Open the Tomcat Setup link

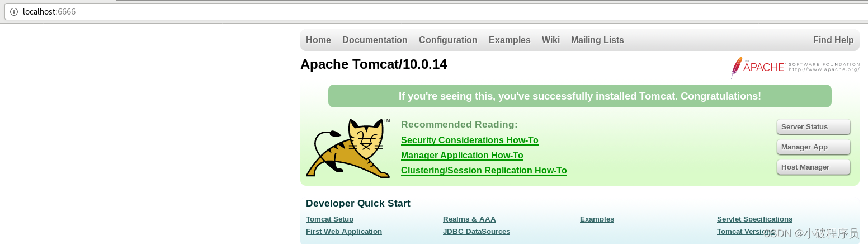tap(329, 219)
